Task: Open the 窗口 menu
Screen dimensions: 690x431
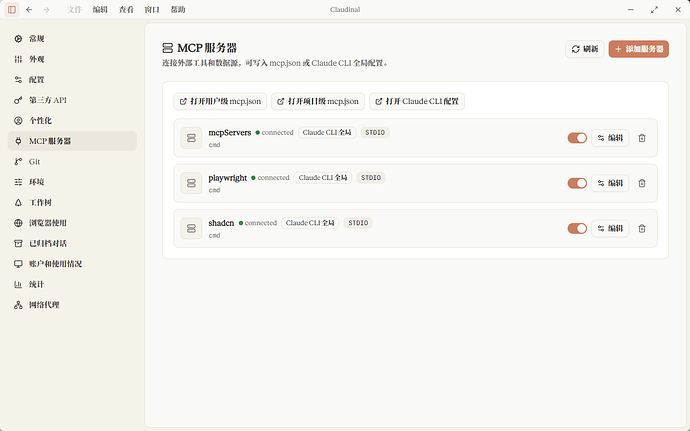Action: click(152, 9)
